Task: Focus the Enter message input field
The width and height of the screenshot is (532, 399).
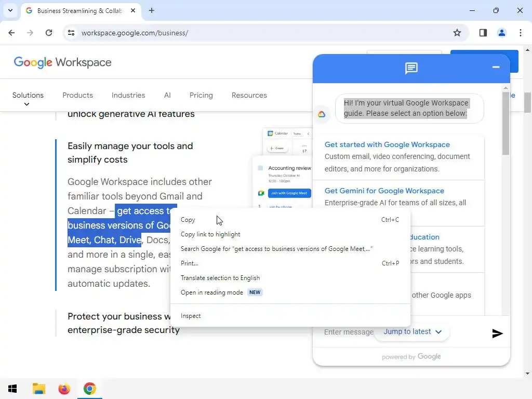Action: coord(349,332)
